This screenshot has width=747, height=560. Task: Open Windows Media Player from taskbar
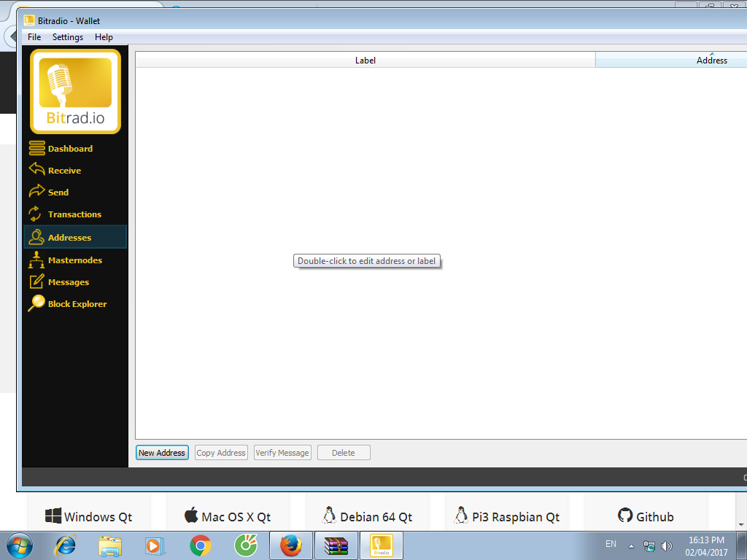pyautogui.click(x=155, y=545)
